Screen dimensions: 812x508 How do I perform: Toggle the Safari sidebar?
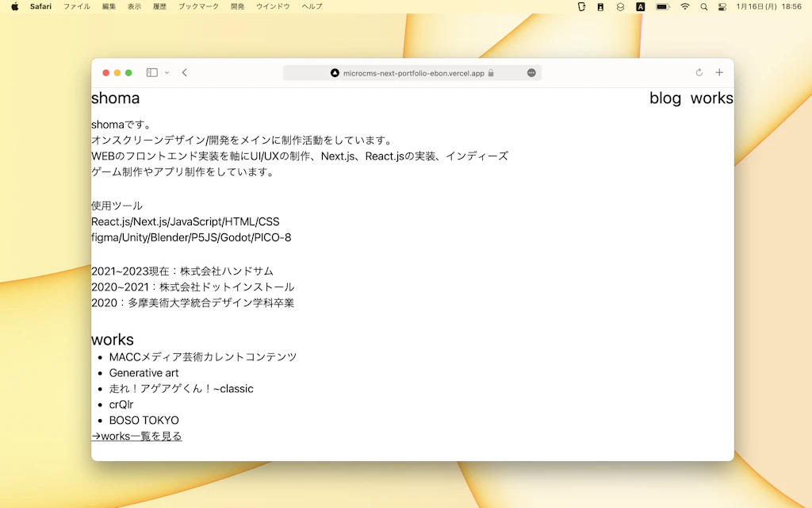click(151, 73)
